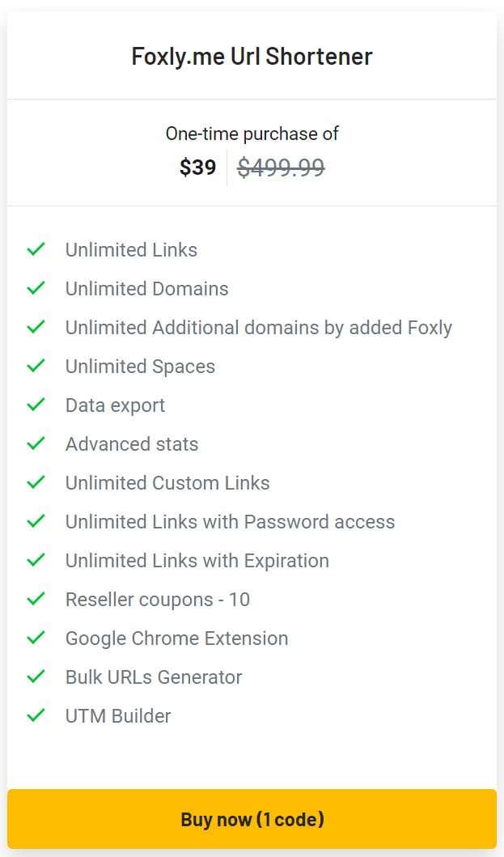The image size is (504, 857).
Task: Click the check beside Google Chrome Extension
Action: pos(36,637)
